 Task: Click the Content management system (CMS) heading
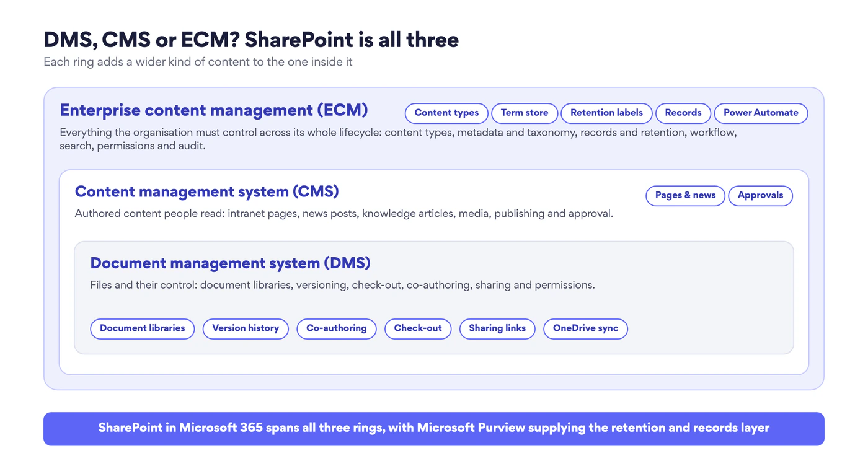(x=207, y=191)
